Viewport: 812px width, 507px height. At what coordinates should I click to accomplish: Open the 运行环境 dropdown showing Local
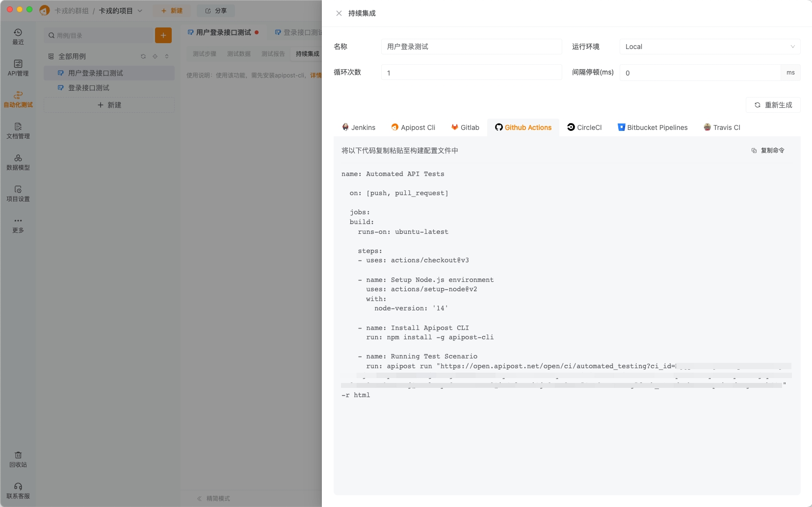click(710, 47)
